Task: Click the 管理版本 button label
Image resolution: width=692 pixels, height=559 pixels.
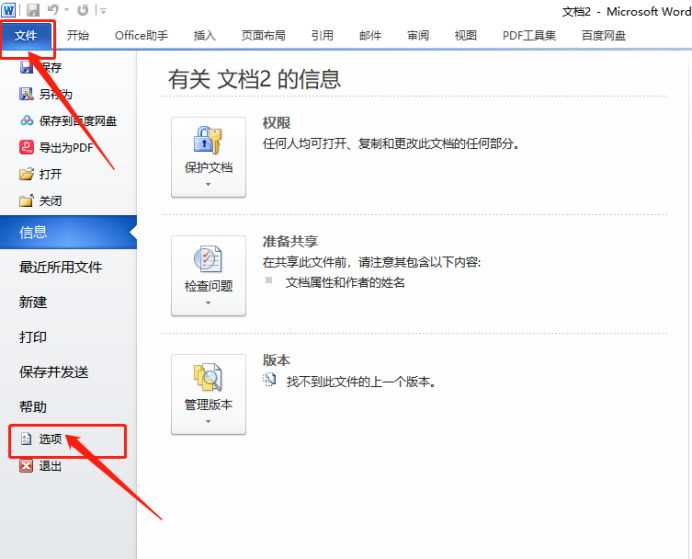Action: coord(208,405)
